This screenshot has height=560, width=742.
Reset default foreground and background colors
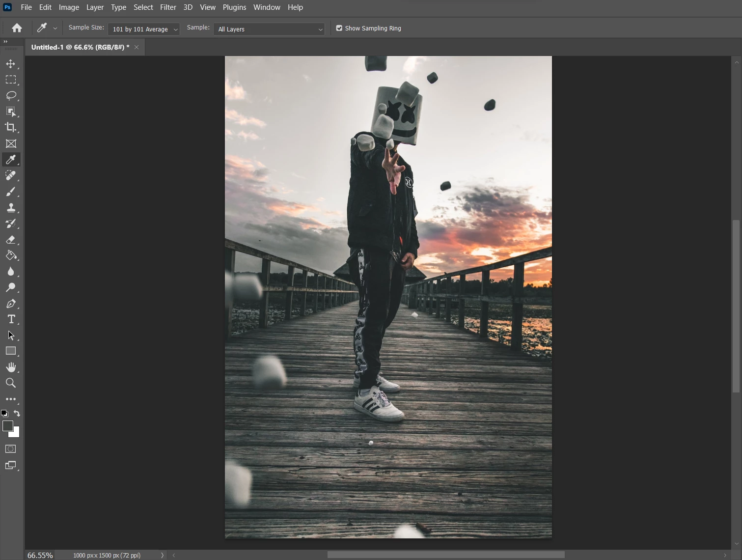click(x=5, y=414)
